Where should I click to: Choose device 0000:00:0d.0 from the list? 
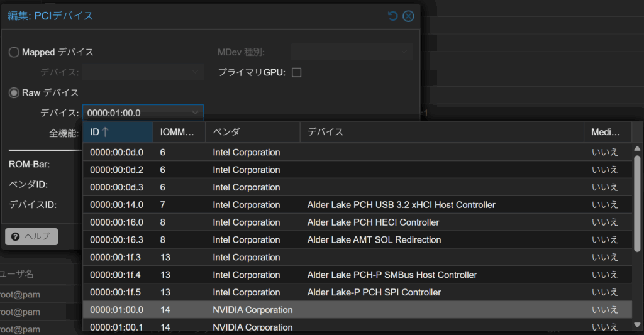point(116,152)
